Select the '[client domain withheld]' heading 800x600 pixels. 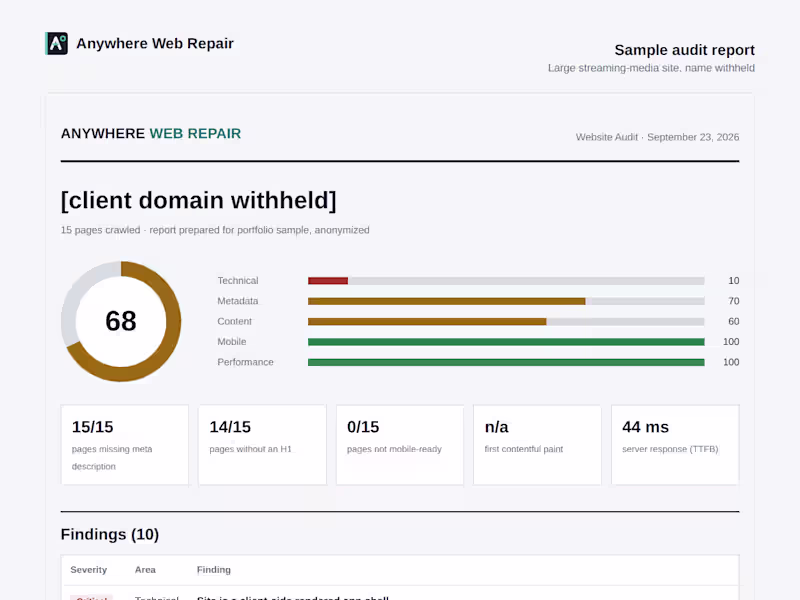pos(198,200)
